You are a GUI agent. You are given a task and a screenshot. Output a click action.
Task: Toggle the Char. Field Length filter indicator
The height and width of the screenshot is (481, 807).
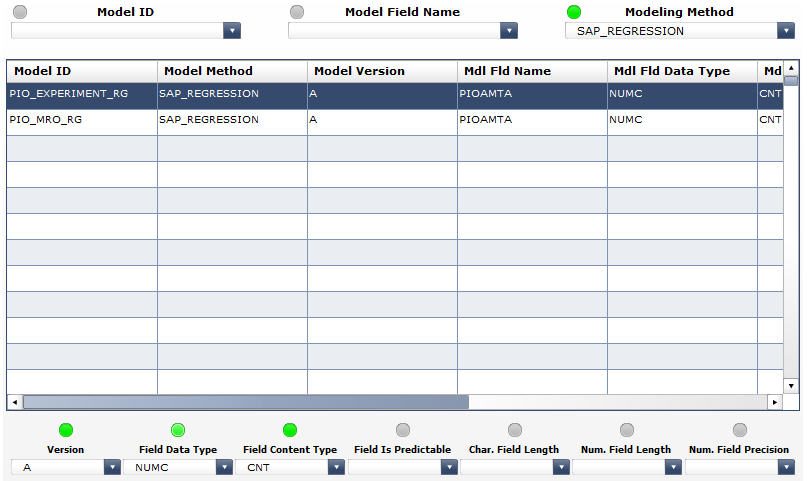coord(515,430)
